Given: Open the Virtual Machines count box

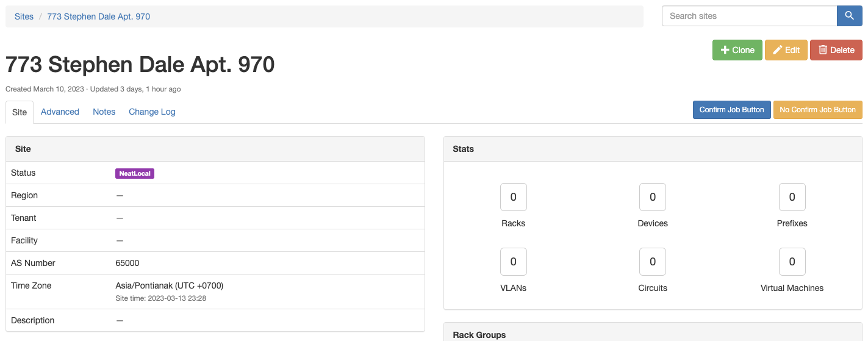Looking at the screenshot, I should point(792,262).
